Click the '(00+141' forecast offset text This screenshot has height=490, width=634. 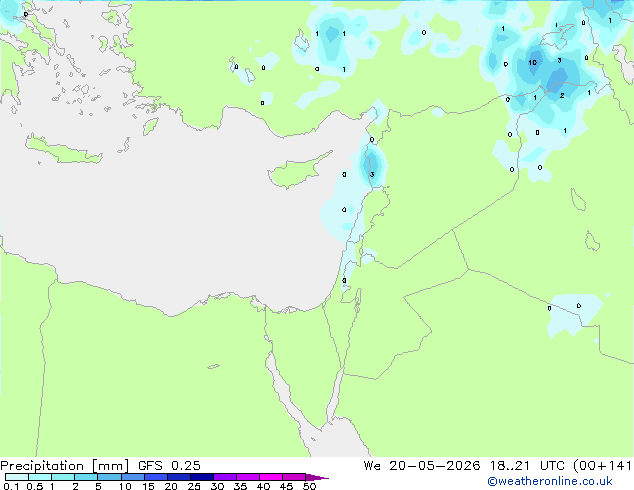[603, 466]
